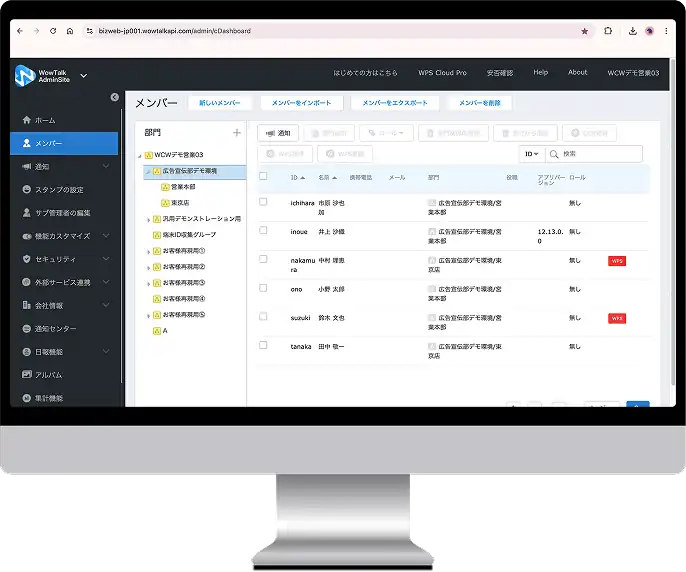This screenshot has height=572, width=686.
Task: Click the WowTalk AdminSite logo
Action: [43, 76]
